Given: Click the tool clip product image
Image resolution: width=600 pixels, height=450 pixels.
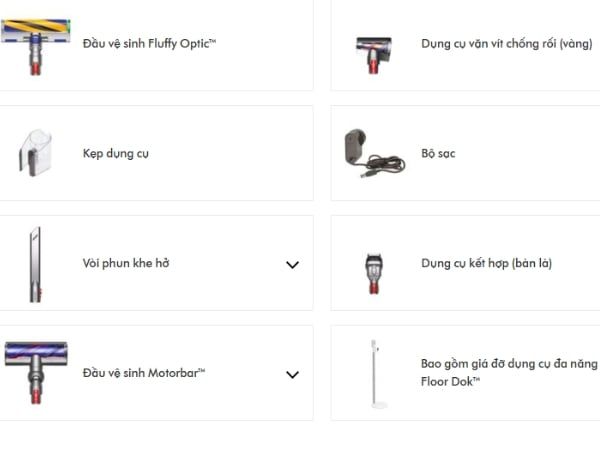Looking at the screenshot, I should [x=34, y=153].
